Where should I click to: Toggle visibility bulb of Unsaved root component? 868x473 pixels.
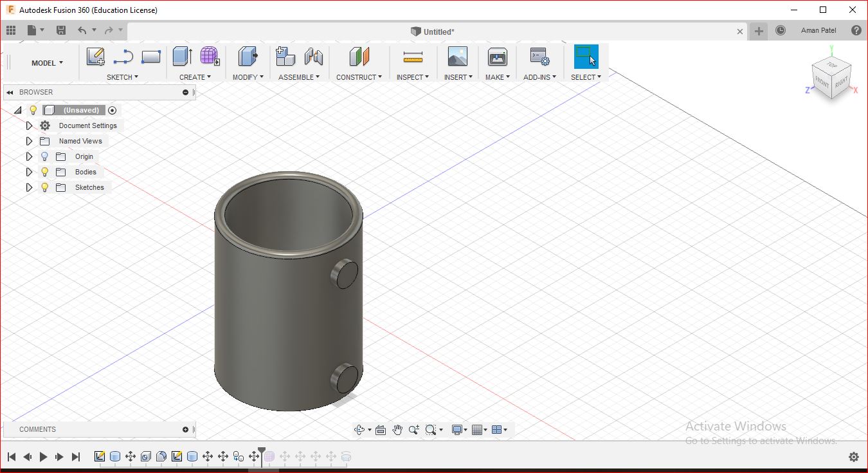click(x=33, y=110)
